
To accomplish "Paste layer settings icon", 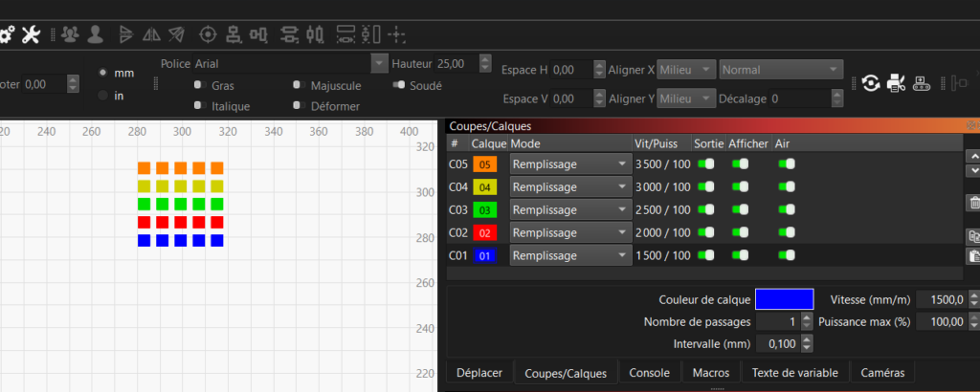I will coord(973,255).
